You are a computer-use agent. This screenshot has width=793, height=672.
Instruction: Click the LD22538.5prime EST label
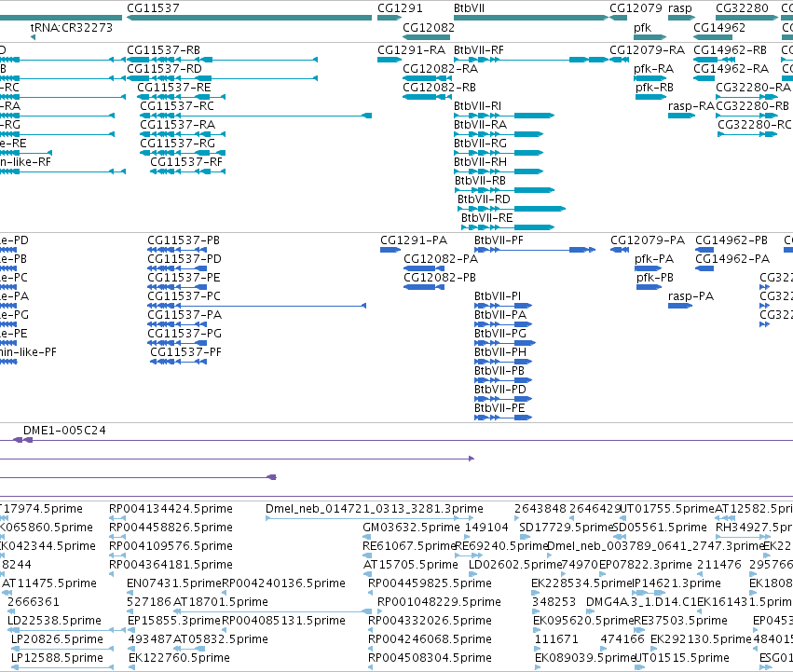coord(54,621)
